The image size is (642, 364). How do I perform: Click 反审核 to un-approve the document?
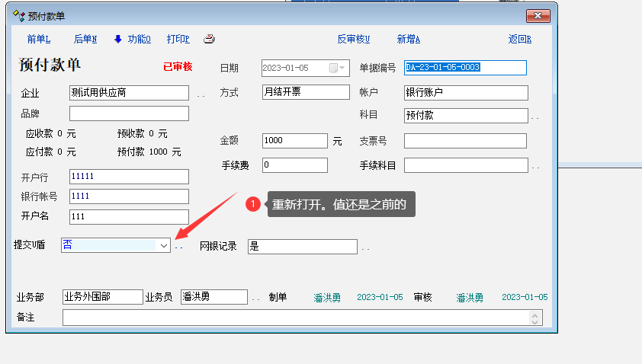coord(353,40)
